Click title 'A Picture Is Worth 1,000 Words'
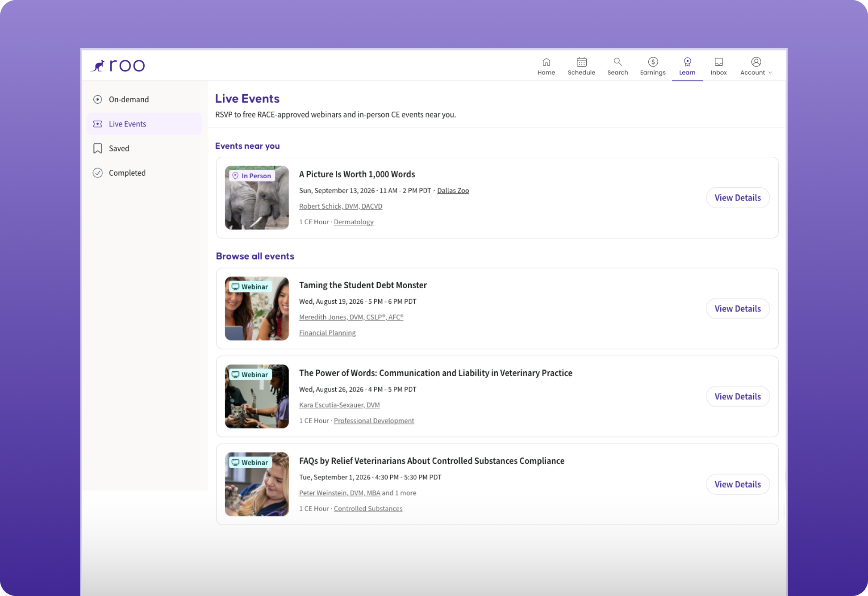868x596 pixels. 357,174
